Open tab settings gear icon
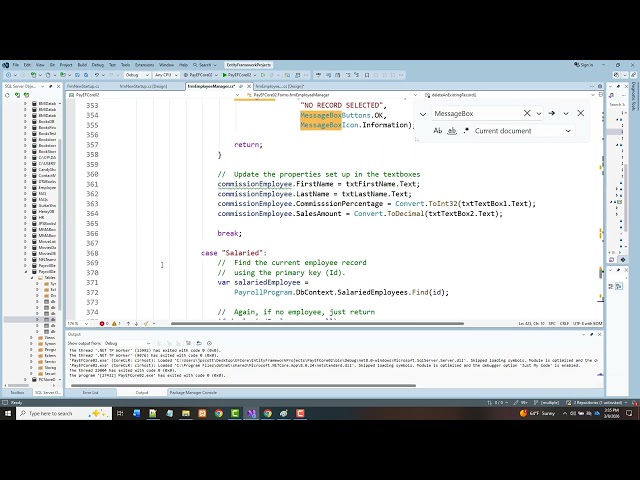Viewport: 640px width, 480px height. [600, 87]
